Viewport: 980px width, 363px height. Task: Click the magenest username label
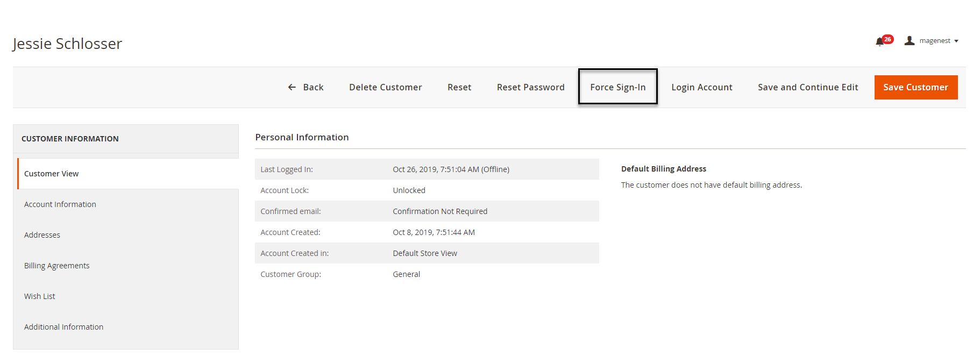point(935,41)
